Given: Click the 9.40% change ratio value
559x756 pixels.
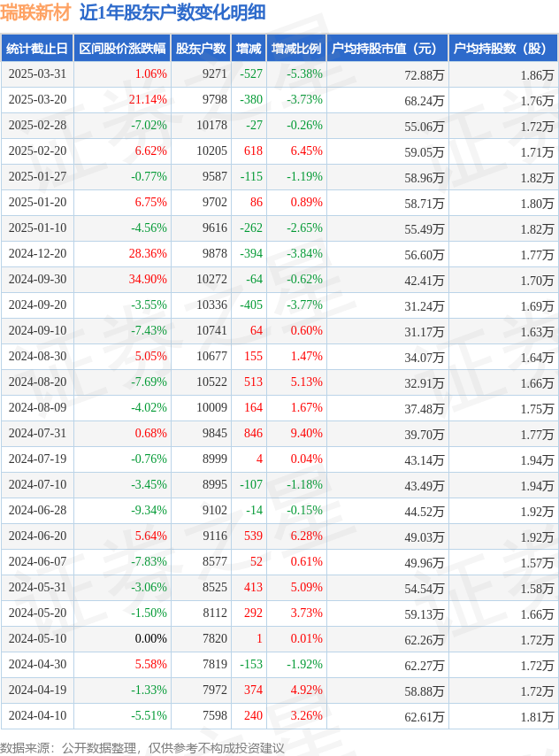Looking at the screenshot, I should point(306,434).
